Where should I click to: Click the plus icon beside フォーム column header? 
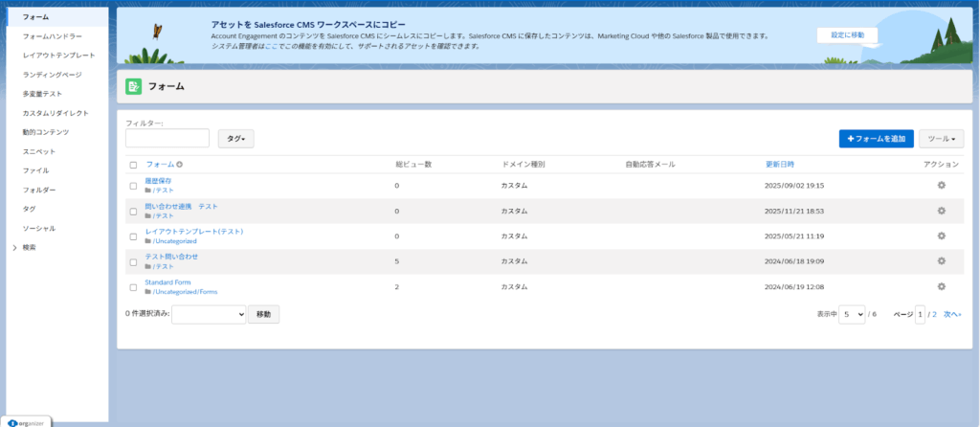tap(179, 165)
